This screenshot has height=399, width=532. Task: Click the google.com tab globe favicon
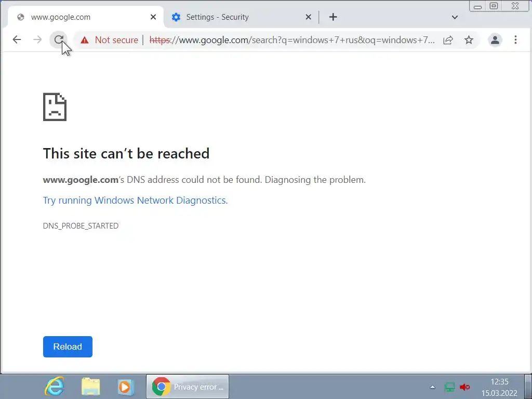[21, 17]
